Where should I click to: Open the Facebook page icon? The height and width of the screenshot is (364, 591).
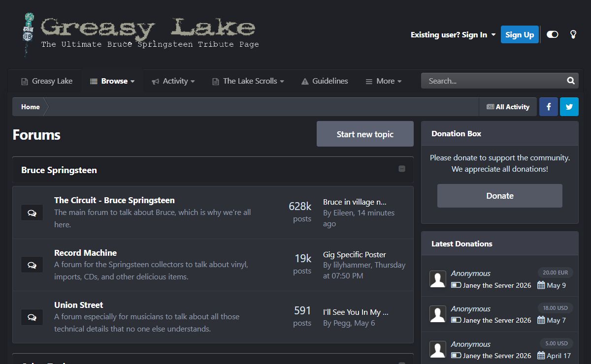[x=549, y=107]
